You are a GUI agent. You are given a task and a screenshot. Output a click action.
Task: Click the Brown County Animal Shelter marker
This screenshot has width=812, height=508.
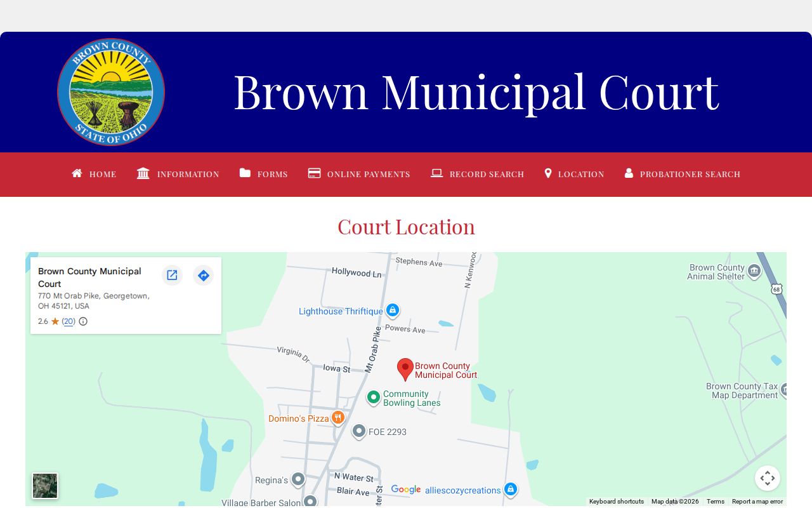754,271
